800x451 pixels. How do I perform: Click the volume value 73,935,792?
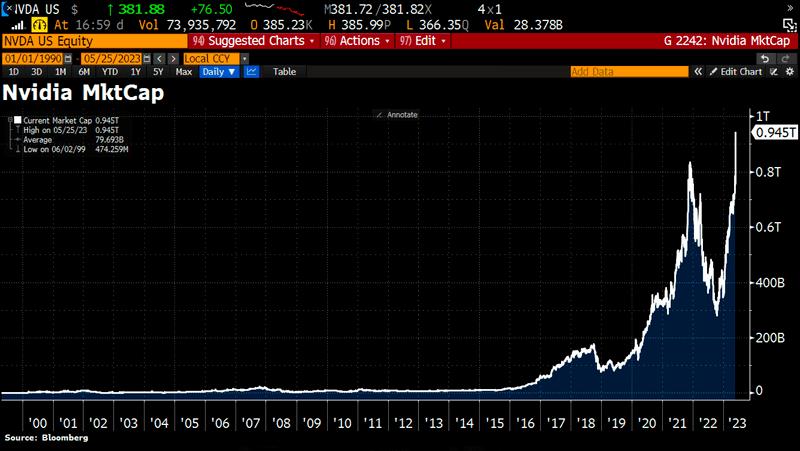coord(201,25)
